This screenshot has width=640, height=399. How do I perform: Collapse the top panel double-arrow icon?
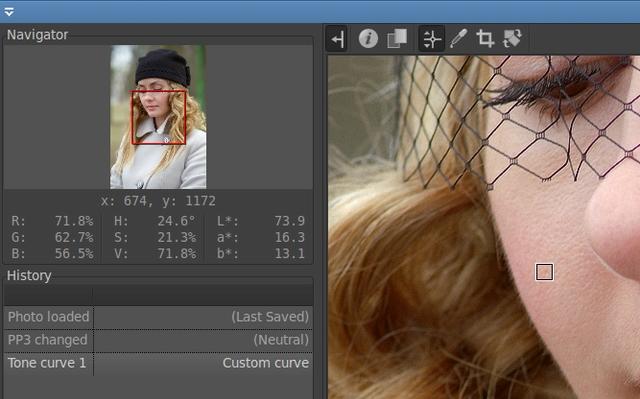pos(9,11)
